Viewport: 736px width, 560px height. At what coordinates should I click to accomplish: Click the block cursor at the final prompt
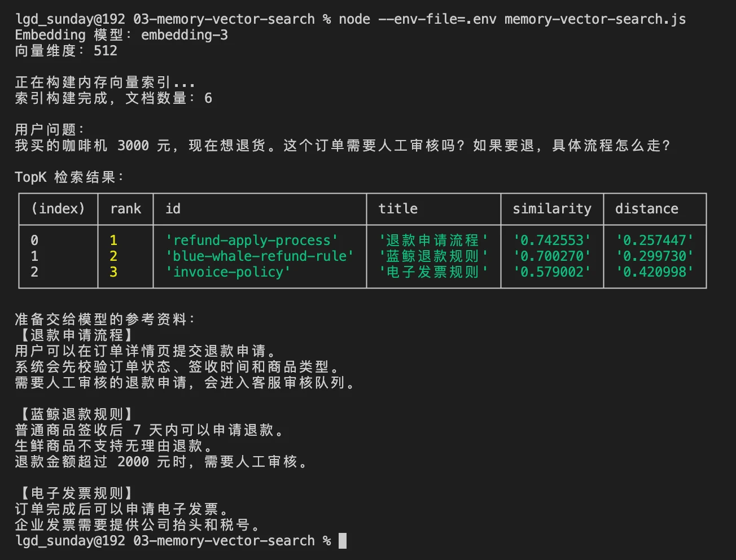click(x=343, y=541)
